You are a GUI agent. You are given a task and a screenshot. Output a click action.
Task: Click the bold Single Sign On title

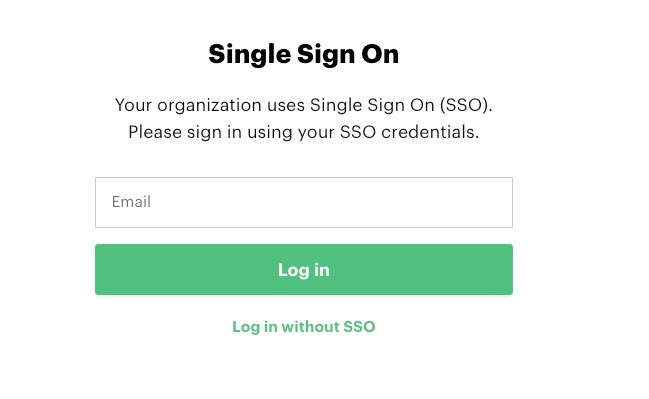pyautogui.click(x=304, y=54)
